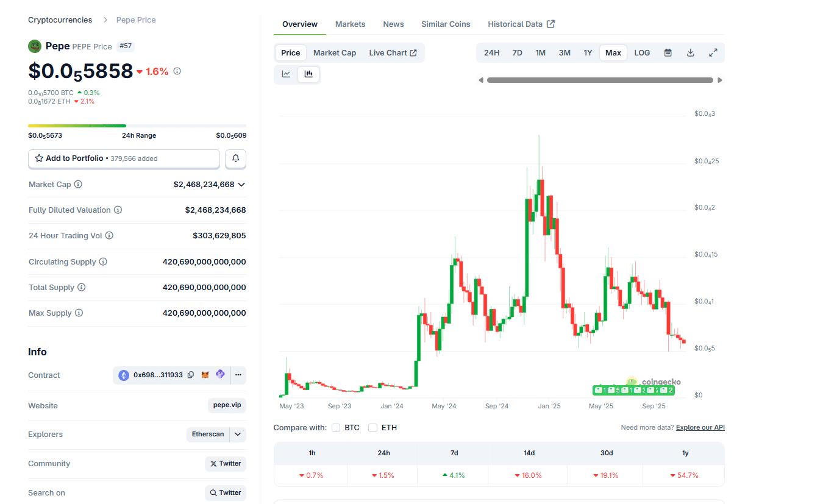This screenshot has height=504, width=823.
Task: Select the candlestick chart view icon
Action: [x=308, y=73]
